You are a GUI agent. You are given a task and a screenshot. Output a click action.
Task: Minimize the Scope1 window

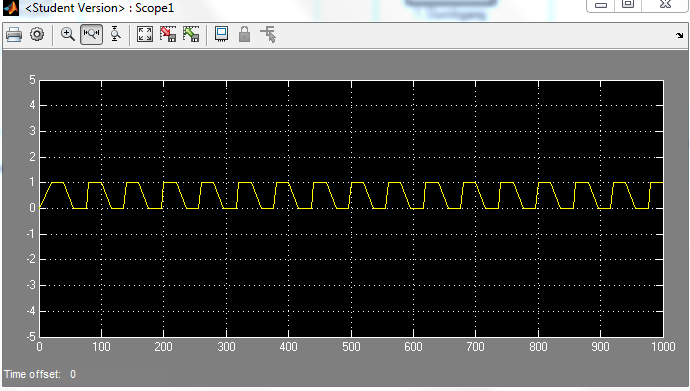(x=601, y=5)
